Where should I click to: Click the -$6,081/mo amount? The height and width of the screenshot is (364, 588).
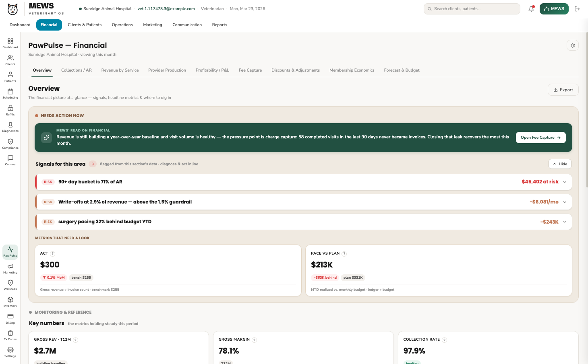(544, 202)
